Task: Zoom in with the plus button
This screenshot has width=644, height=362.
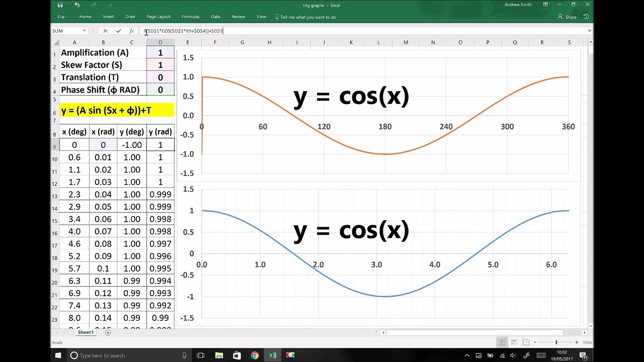Action: [578, 342]
